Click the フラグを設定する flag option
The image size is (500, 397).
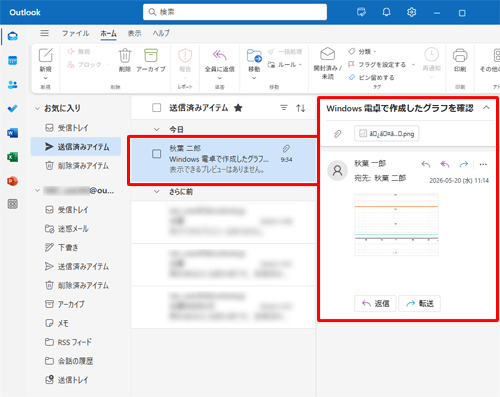[x=377, y=64]
